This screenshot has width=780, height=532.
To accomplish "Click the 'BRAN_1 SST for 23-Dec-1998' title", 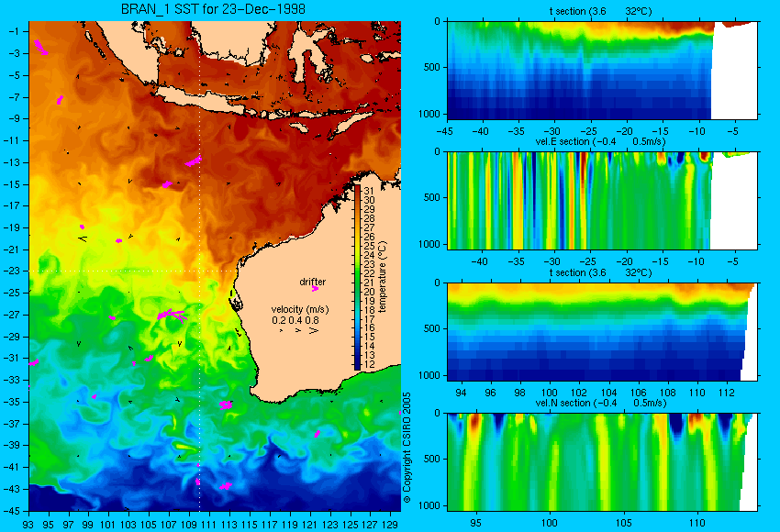I will click(x=213, y=9).
